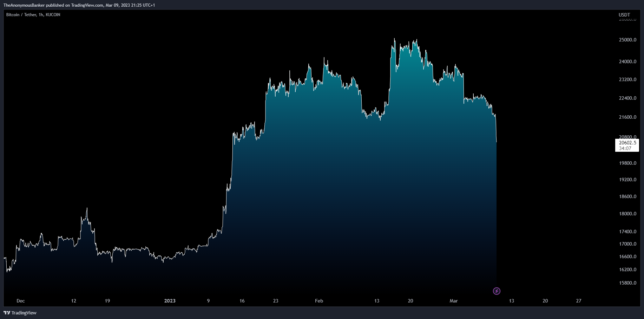Click the 16600.0 price axis label
The width and height of the screenshot is (644, 319).
pyautogui.click(x=627, y=256)
